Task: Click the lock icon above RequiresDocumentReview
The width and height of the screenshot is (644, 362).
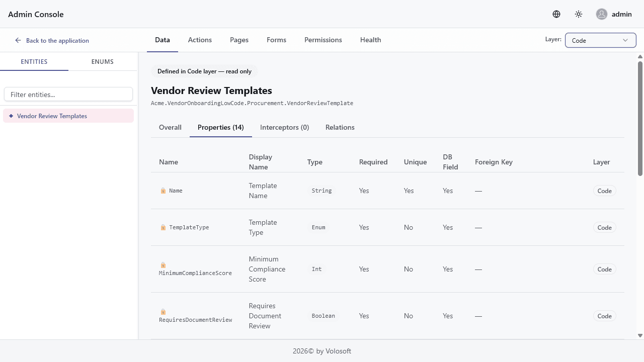Action: point(163,312)
